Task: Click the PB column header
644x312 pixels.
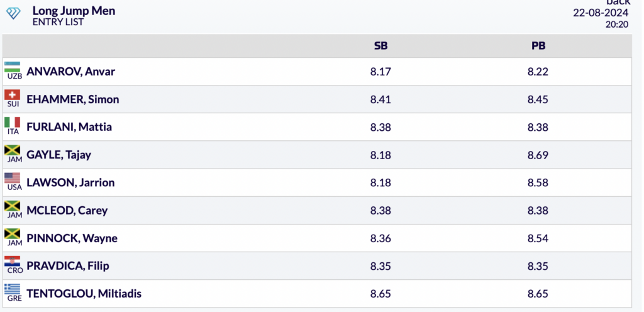Action: (538, 46)
